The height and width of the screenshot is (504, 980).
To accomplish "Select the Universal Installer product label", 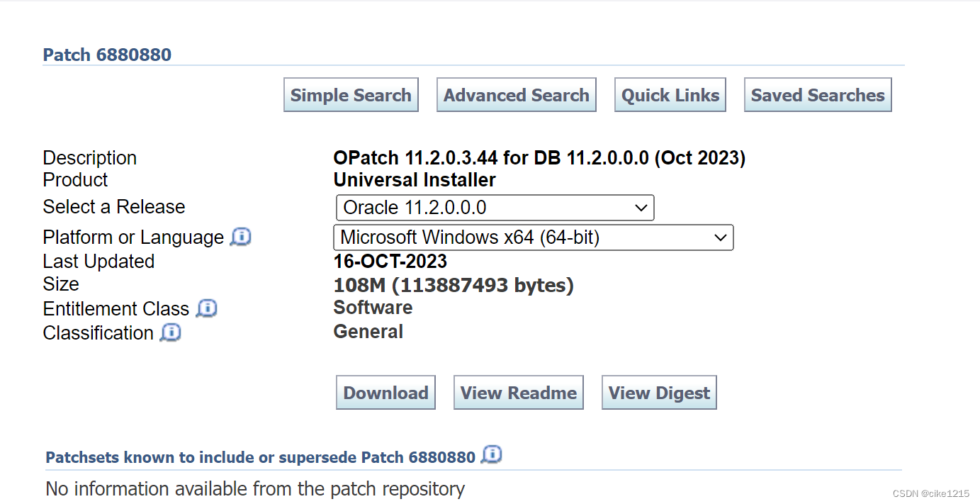I will [414, 179].
